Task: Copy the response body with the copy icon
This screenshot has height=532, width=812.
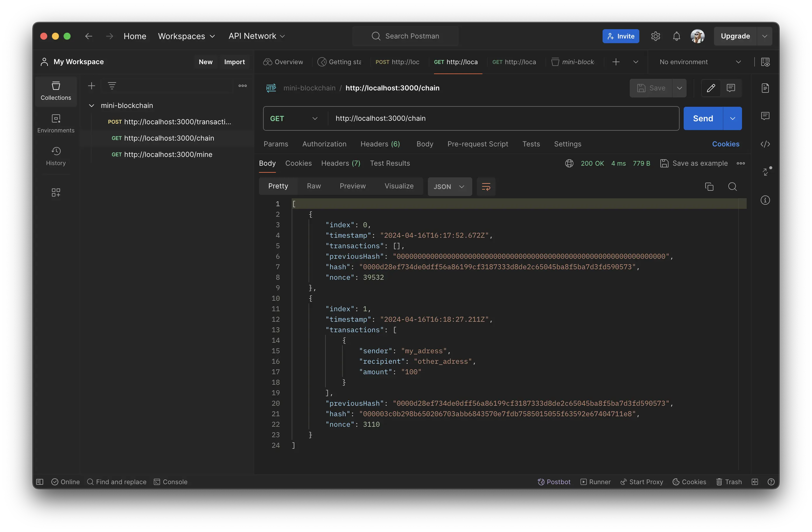Action: tap(709, 187)
